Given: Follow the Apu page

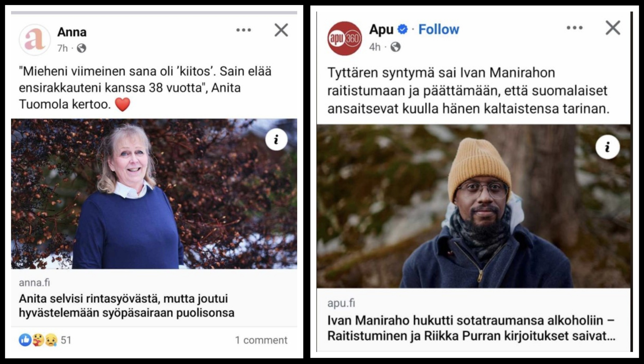Looking at the screenshot, I should [439, 29].
